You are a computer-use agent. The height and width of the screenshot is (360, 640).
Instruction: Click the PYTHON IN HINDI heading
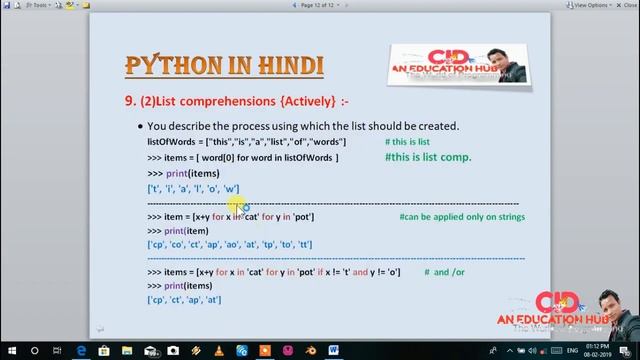224,65
